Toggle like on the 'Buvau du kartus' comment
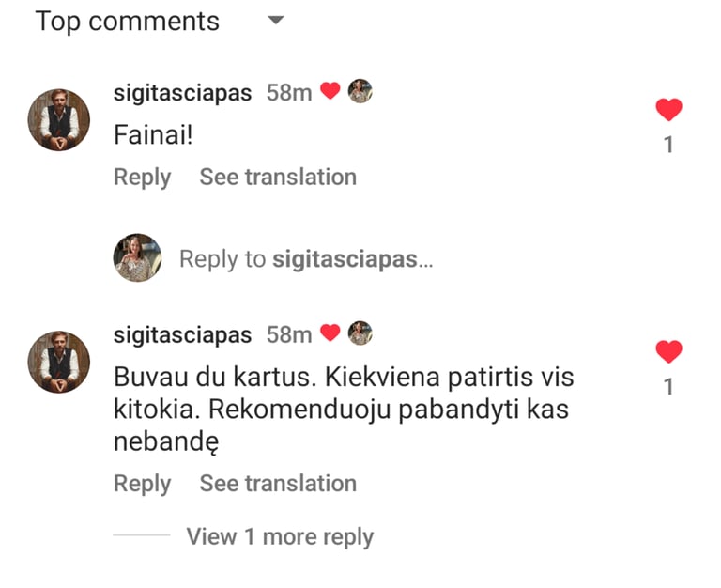721x588 pixels. 668,351
